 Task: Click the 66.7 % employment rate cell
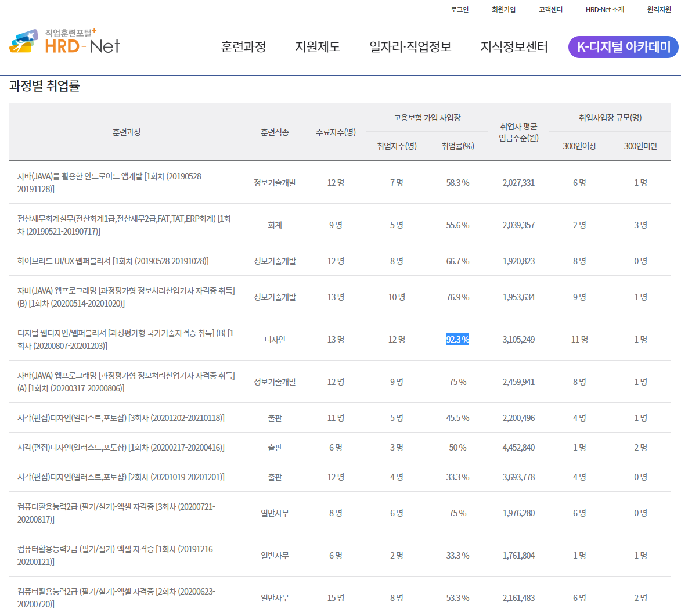[457, 261]
